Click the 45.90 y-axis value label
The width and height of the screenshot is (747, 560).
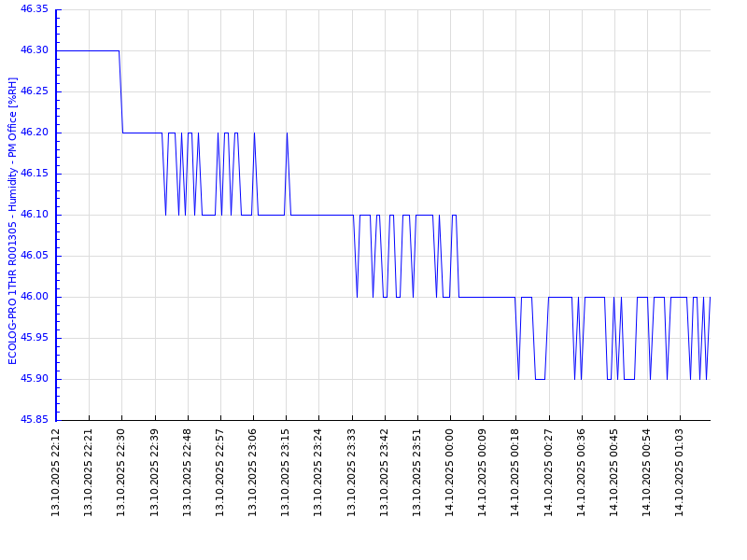(x=34, y=379)
